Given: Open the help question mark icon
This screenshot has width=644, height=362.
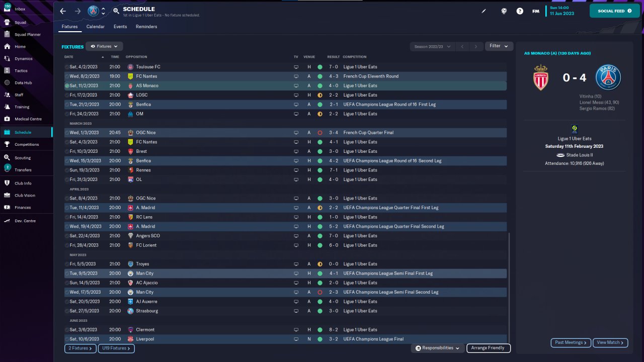Looking at the screenshot, I should pyautogui.click(x=520, y=11).
